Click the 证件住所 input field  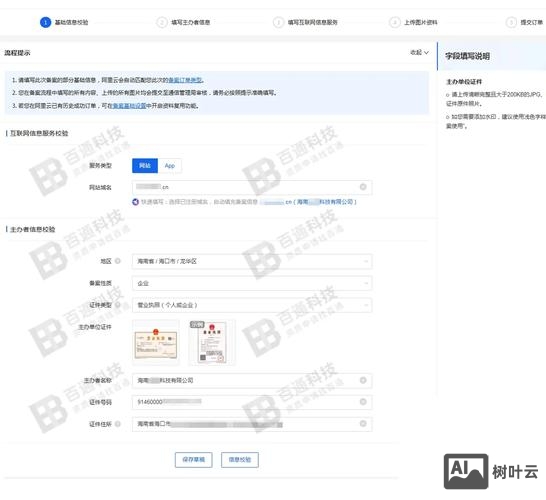[252, 424]
